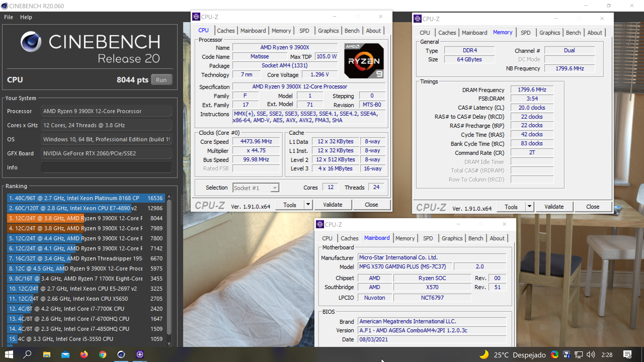This screenshot has width=644, height=362.
Task: Open volume speaker tray icon
Action: click(x=591, y=354)
